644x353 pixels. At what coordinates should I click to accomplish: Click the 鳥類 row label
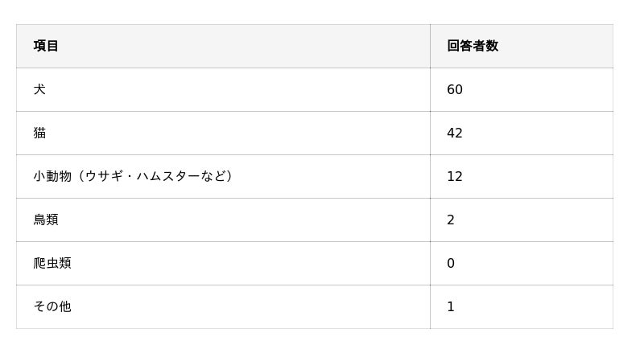pyautogui.click(x=46, y=220)
